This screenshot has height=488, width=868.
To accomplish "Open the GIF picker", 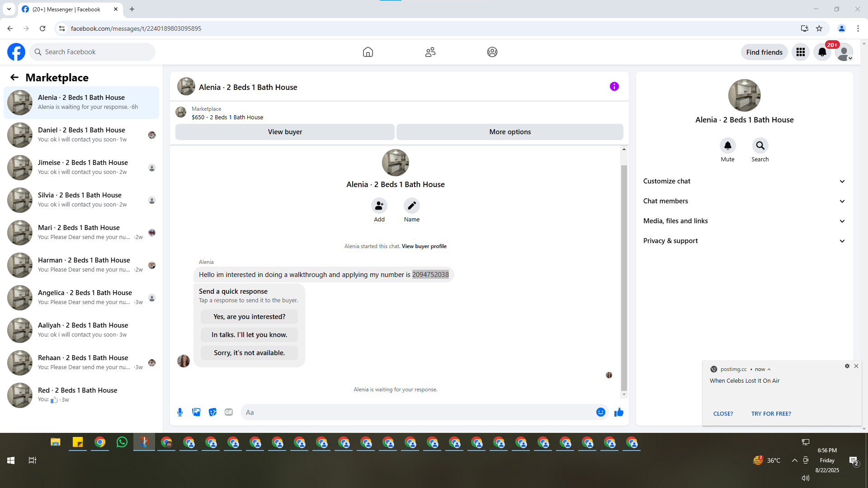I will [x=229, y=412].
